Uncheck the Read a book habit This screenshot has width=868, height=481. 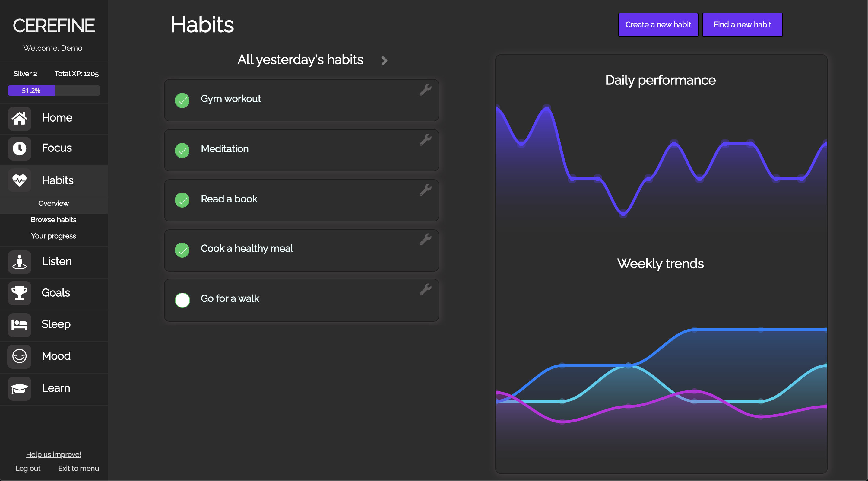point(182,200)
